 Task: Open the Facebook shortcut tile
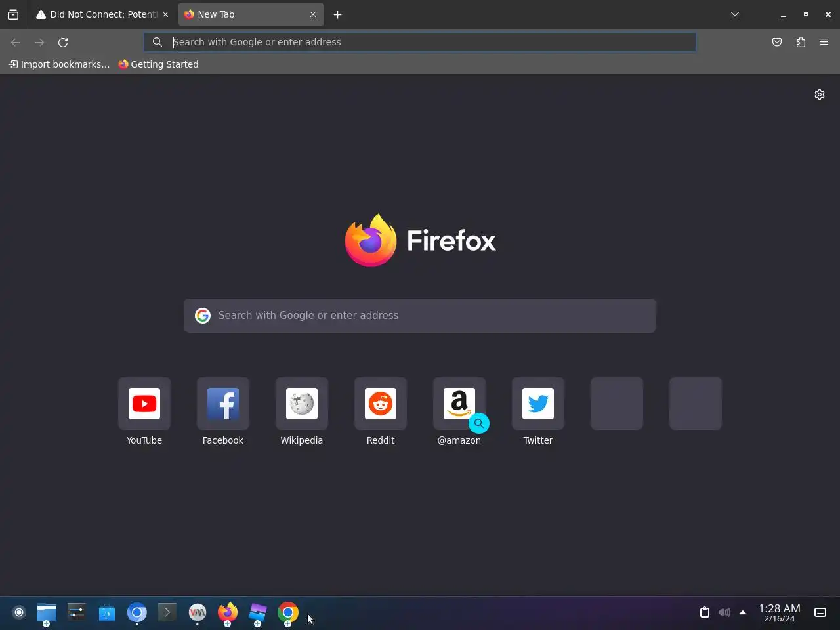[223, 404]
